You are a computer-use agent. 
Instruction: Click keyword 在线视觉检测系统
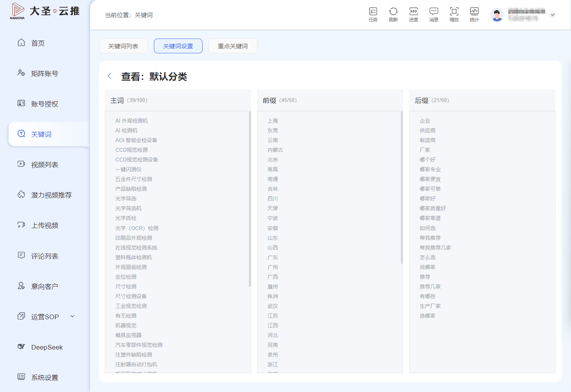tap(136, 248)
